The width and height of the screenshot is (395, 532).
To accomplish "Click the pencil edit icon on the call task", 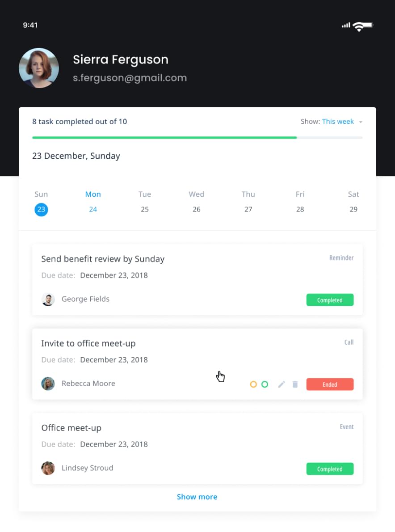I will [281, 384].
